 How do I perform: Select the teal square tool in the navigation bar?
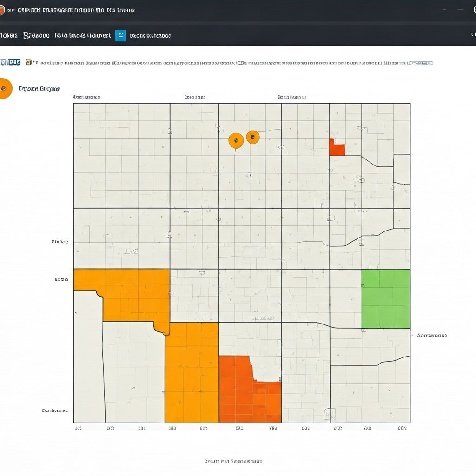[121, 35]
